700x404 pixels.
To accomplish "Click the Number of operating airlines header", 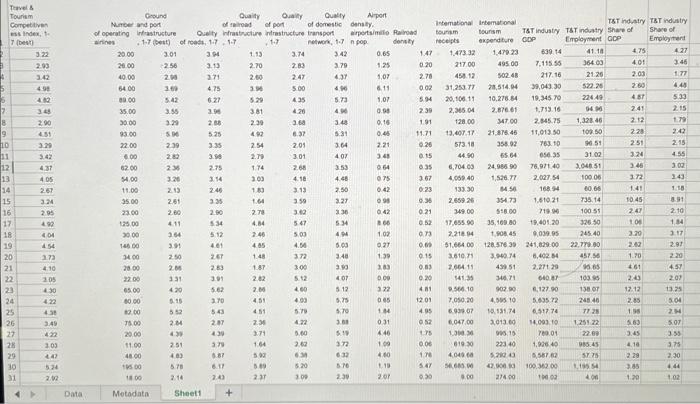I will [113, 33].
